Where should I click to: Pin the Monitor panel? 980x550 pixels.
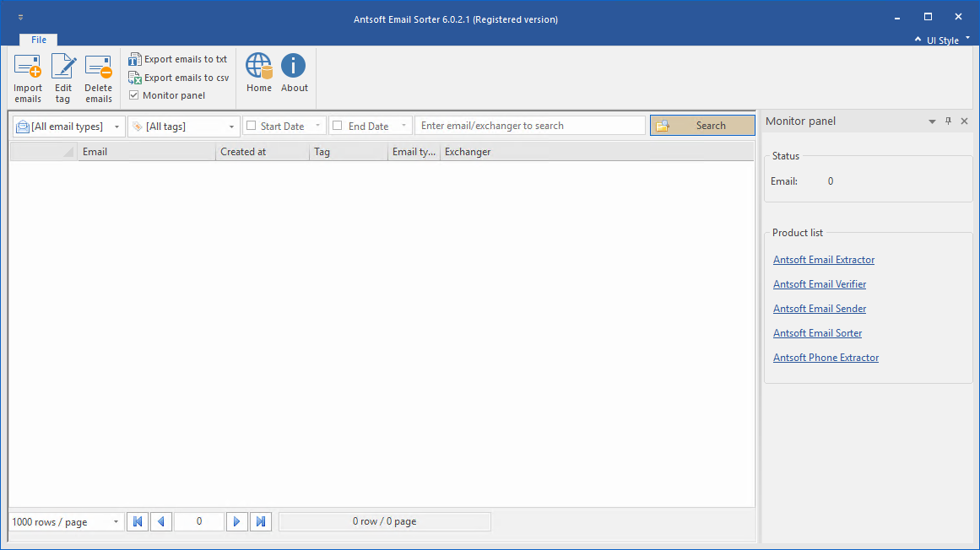[948, 121]
